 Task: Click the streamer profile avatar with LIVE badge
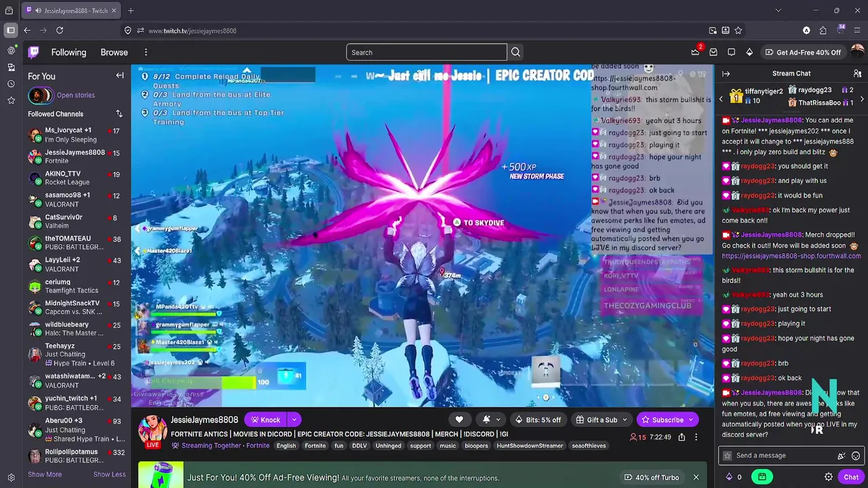click(153, 431)
